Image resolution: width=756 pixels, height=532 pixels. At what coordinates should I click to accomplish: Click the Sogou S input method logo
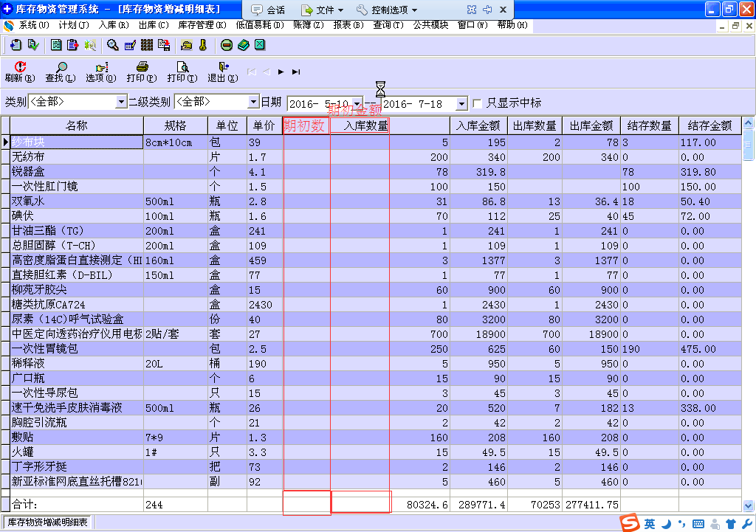pos(630,523)
